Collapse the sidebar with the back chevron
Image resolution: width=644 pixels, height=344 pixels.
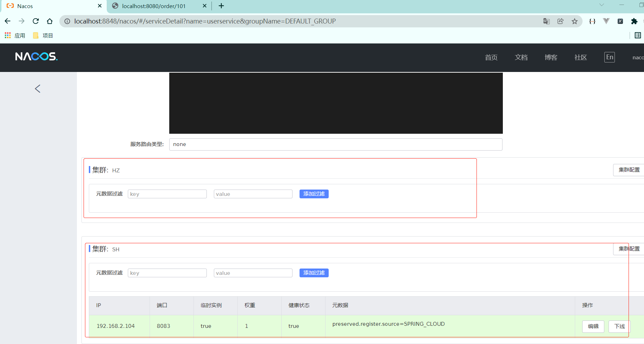[38, 89]
